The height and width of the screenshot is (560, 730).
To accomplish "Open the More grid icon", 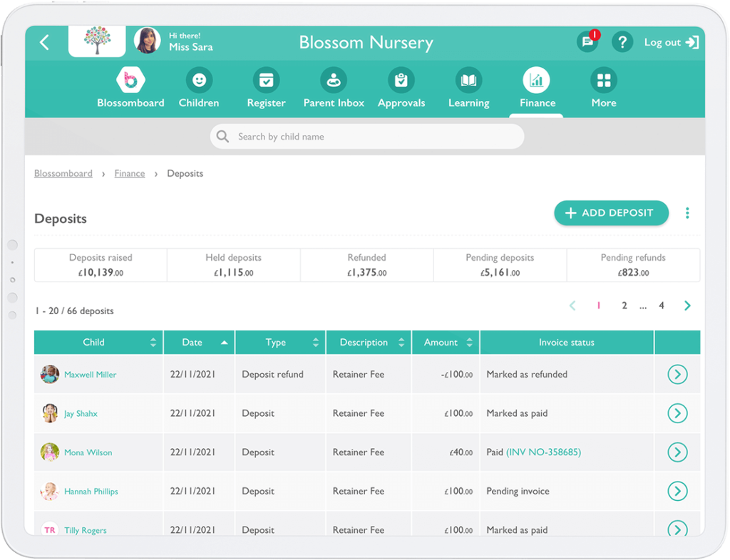I will 603,81.
